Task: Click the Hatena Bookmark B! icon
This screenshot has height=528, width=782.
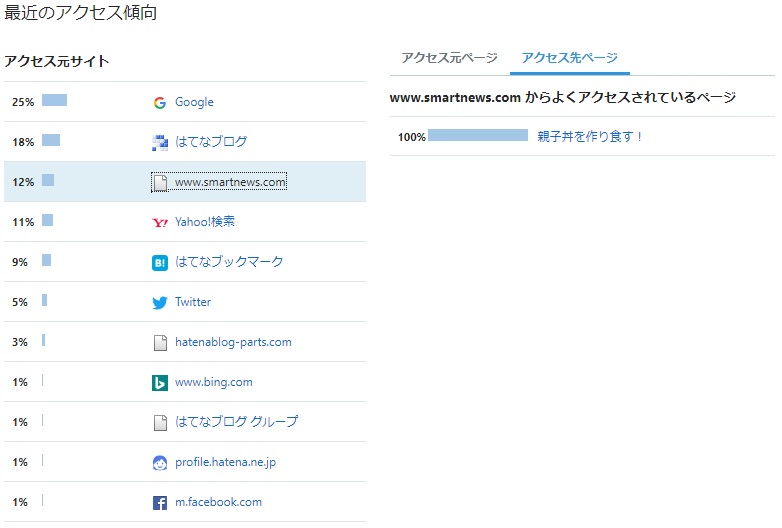Action: [160, 262]
